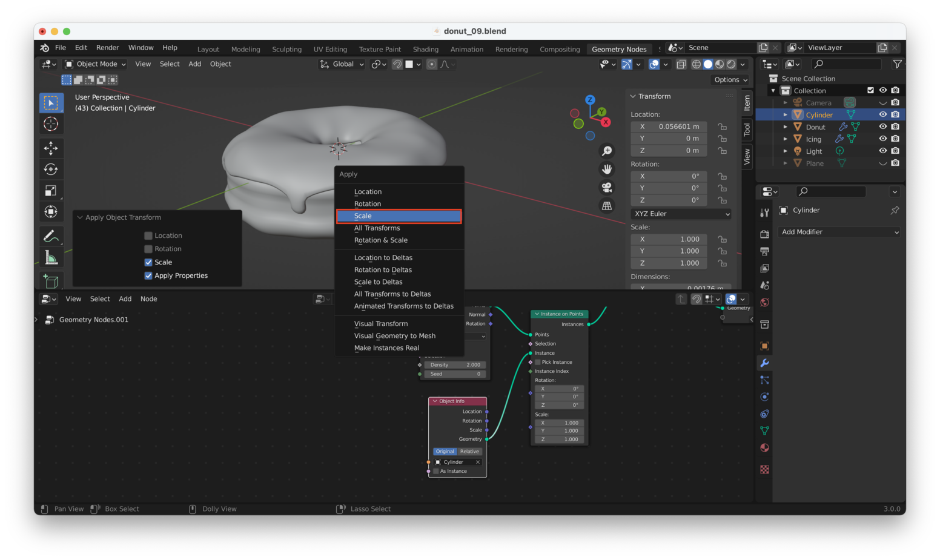Click the Location X value field
940x560 pixels.
669,127
